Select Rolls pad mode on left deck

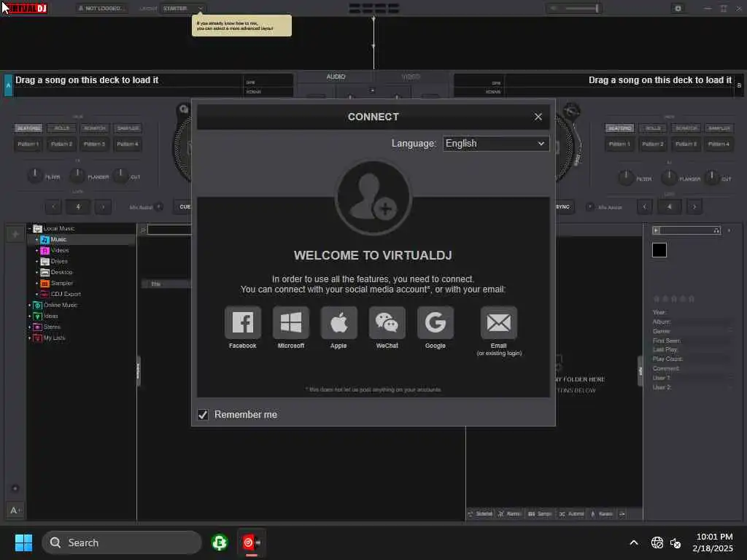pyautogui.click(x=61, y=128)
